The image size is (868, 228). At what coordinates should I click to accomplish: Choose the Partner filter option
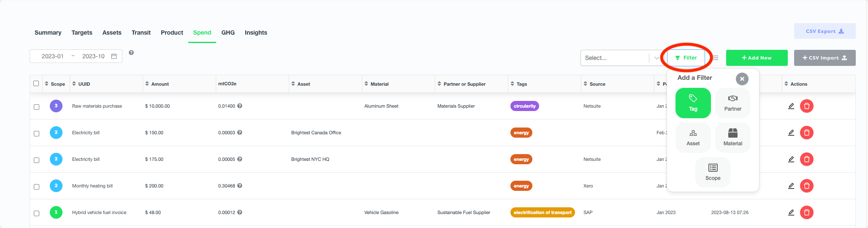732,103
